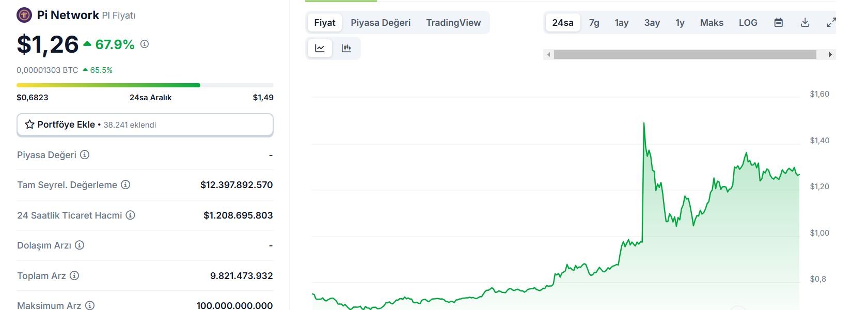The height and width of the screenshot is (310, 868).
Task: Click info icon beside 24 Saatlik Ticaret Hacmi
Action: click(131, 215)
